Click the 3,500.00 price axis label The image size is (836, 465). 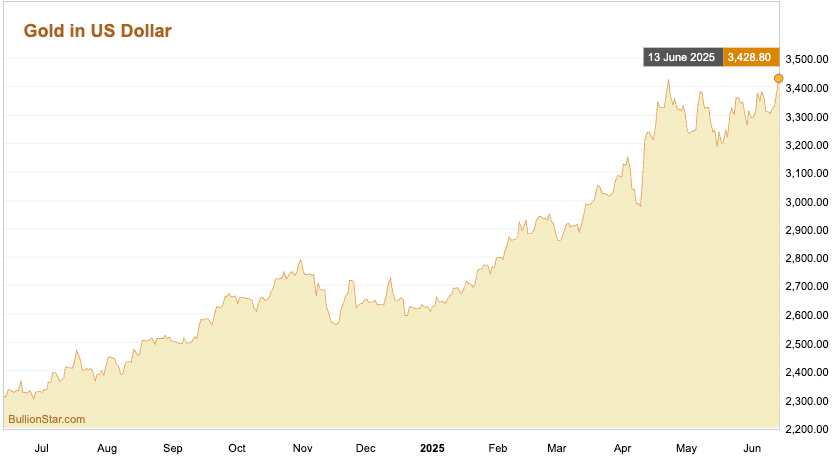[x=807, y=60]
